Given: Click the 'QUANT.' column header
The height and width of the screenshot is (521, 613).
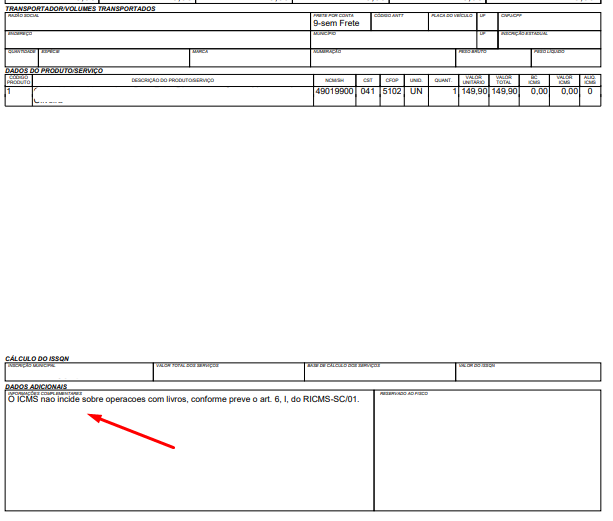Looking at the screenshot, I should click(443, 80).
